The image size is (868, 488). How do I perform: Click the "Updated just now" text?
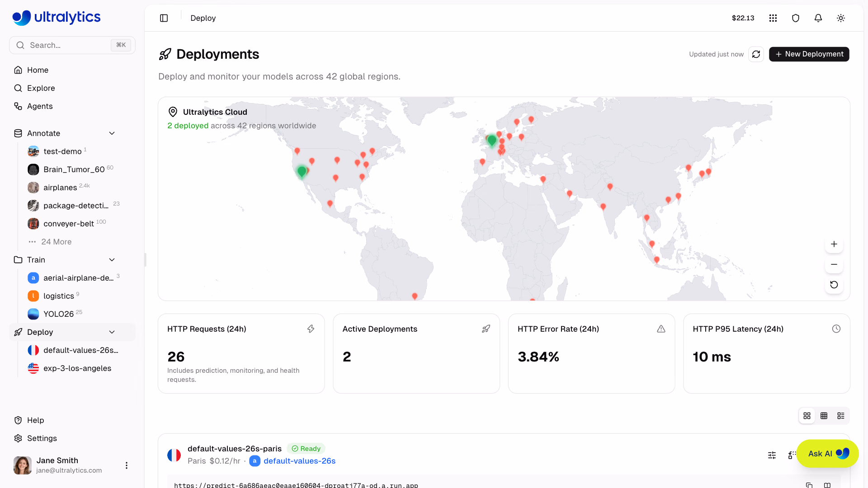716,54
